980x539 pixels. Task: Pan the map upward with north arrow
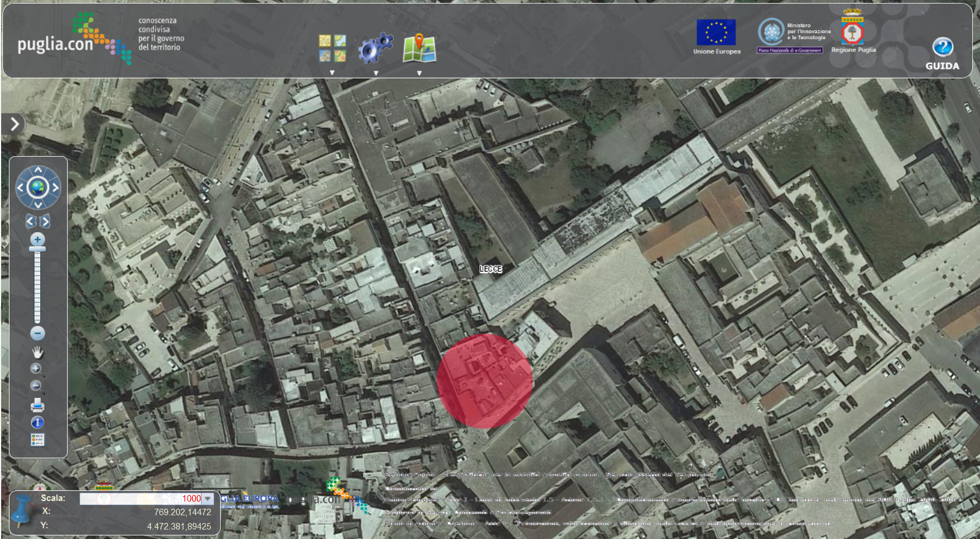[38, 170]
